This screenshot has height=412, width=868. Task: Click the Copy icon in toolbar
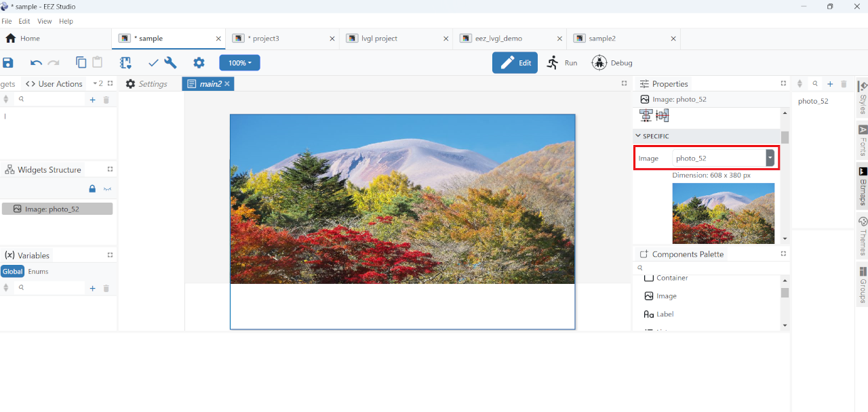tap(81, 63)
